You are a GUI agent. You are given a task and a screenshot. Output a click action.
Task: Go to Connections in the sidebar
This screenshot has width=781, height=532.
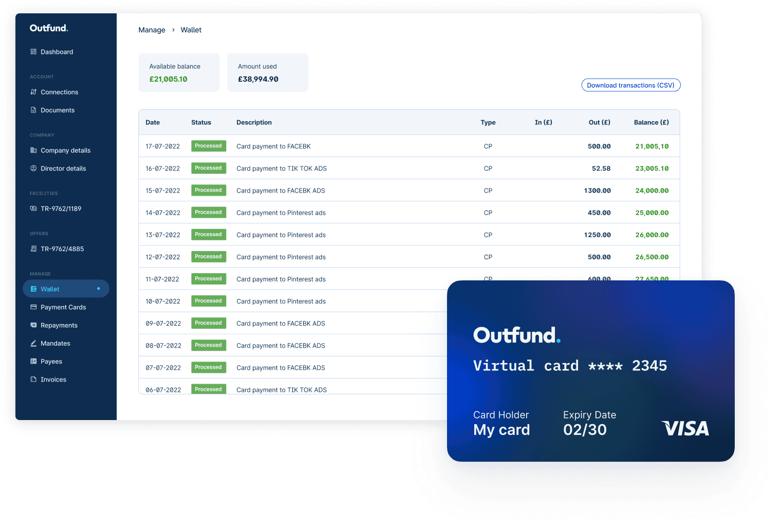[x=59, y=92]
